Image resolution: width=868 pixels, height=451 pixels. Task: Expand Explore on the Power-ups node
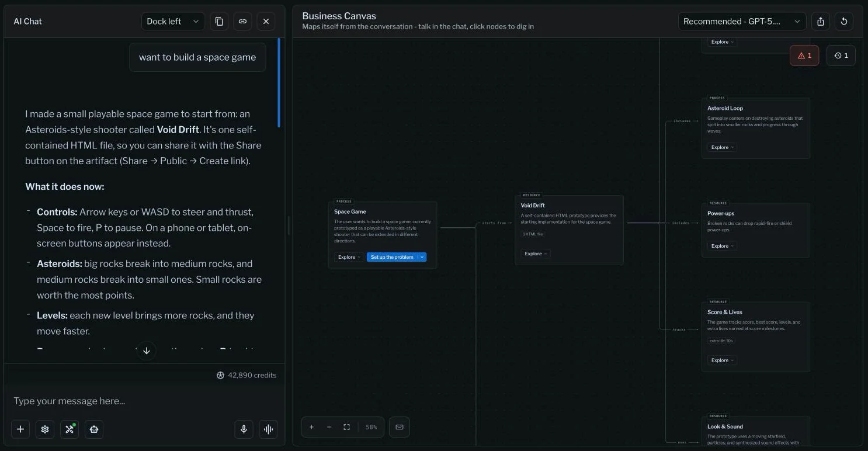tap(722, 246)
